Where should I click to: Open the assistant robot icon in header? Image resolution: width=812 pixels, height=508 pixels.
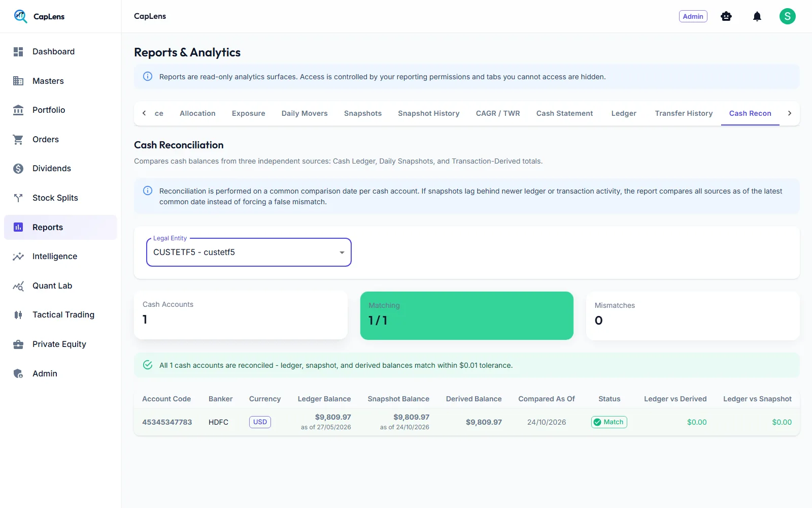tap(726, 16)
